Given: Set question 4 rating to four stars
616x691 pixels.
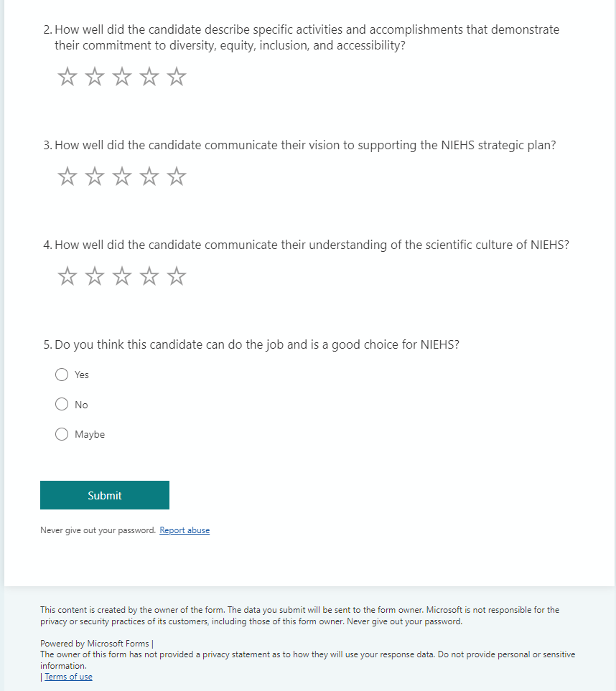Looking at the screenshot, I should [149, 276].
